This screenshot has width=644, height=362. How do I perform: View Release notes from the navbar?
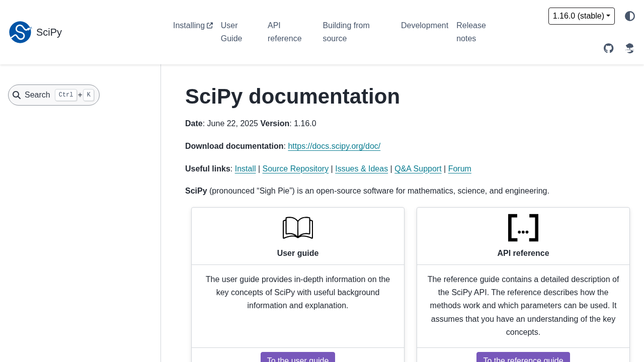pyautogui.click(x=471, y=32)
